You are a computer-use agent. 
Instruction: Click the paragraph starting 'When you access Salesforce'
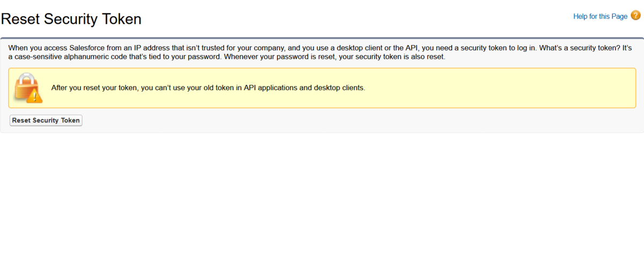tap(320, 52)
